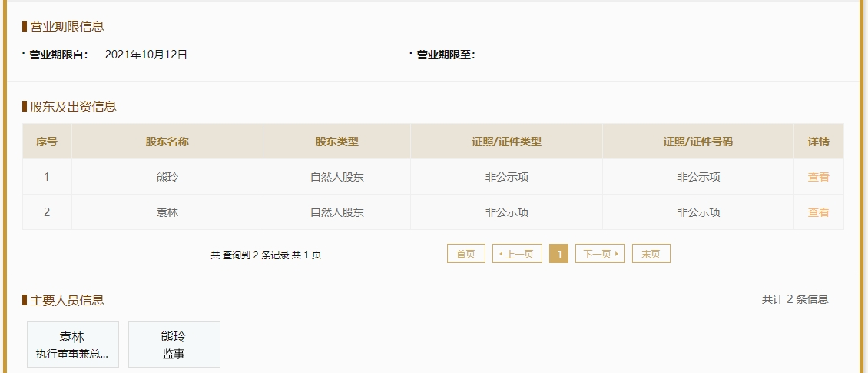Select 自然人股东 cell in row 2
868x373 pixels.
click(336, 212)
